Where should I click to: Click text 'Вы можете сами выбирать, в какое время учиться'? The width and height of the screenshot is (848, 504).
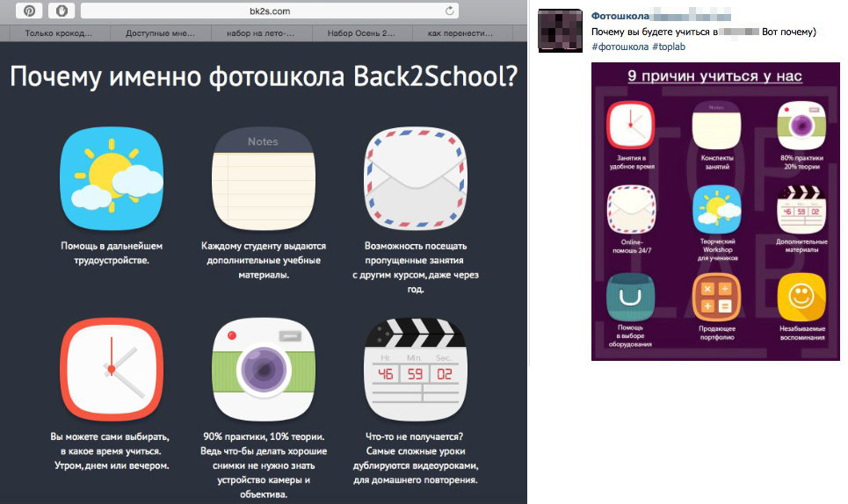[x=111, y=443]
